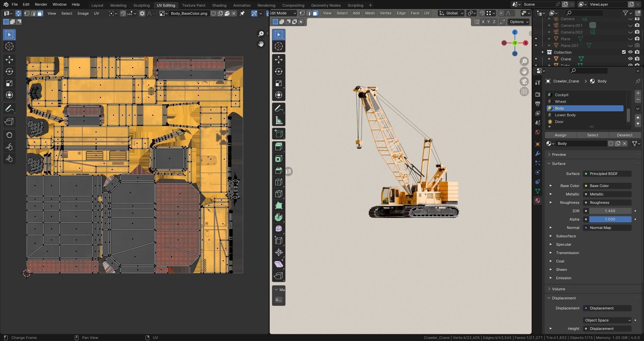Select the Edge Slide tool
This screenshot has width=644, height=341.
point(279,241)
